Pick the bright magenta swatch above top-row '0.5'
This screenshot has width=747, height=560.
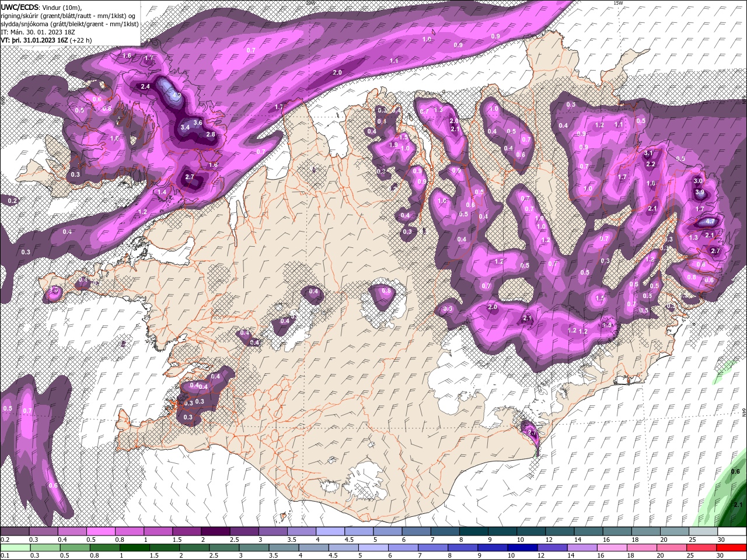[x=100, y=531]
